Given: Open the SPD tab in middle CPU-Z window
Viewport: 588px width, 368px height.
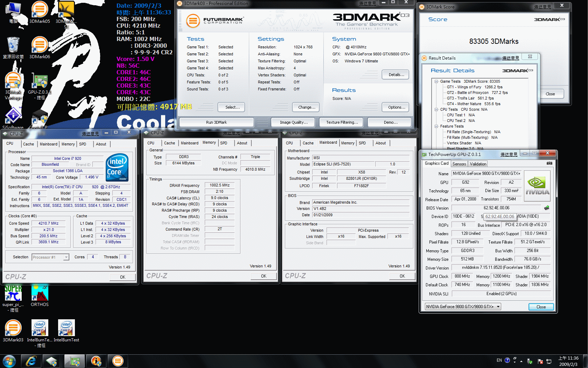Looking at the screenshot, I should coord(224,143).
